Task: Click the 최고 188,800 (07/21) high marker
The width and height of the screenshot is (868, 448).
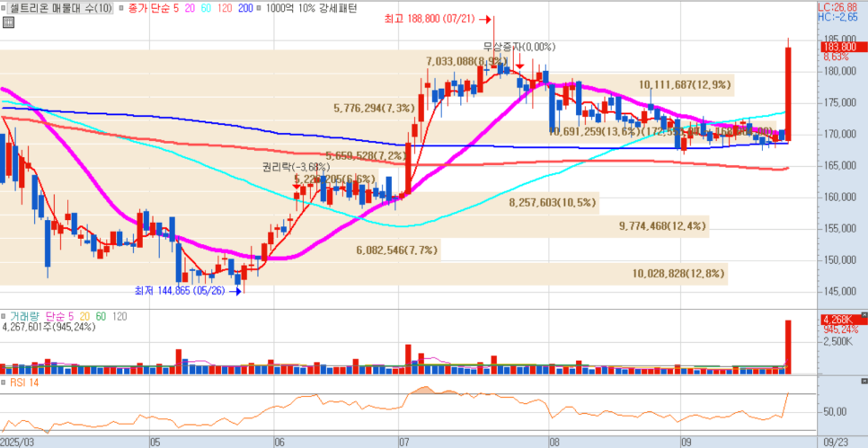Action: tap(438, 19)
